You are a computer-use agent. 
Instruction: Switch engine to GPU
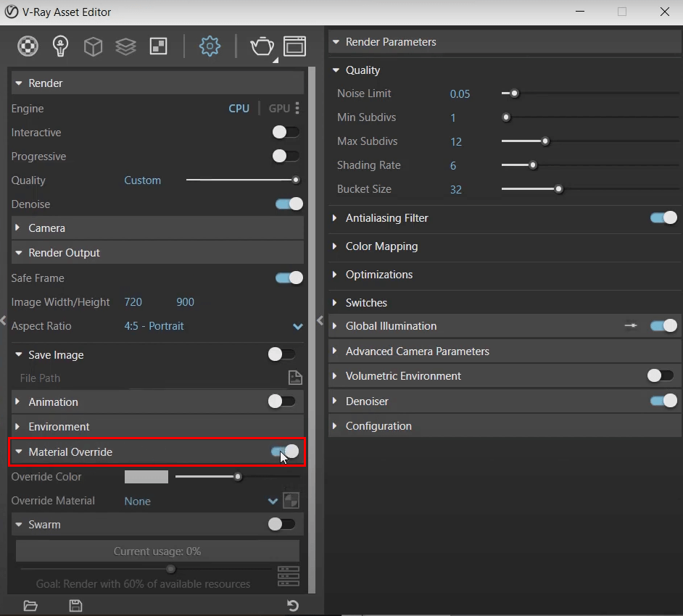click(x=279, y=108)
